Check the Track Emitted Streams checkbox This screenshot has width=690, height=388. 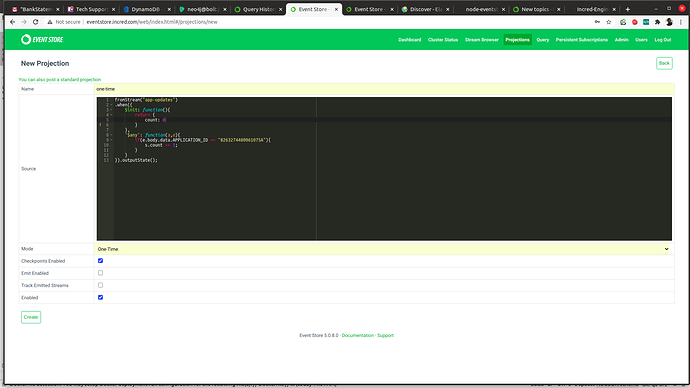[x=100, y=285]
